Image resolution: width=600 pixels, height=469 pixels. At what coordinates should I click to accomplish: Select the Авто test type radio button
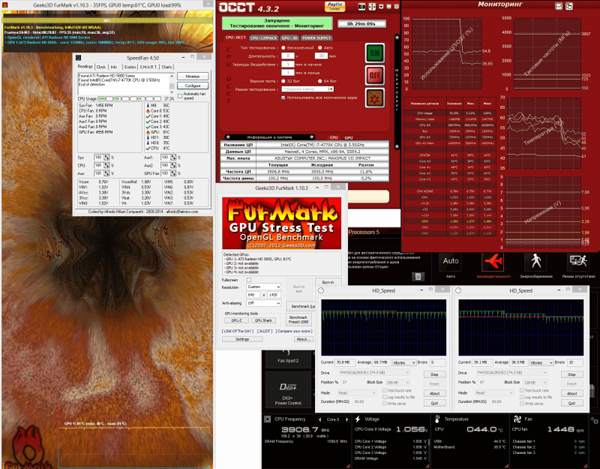tap(320, 48)
